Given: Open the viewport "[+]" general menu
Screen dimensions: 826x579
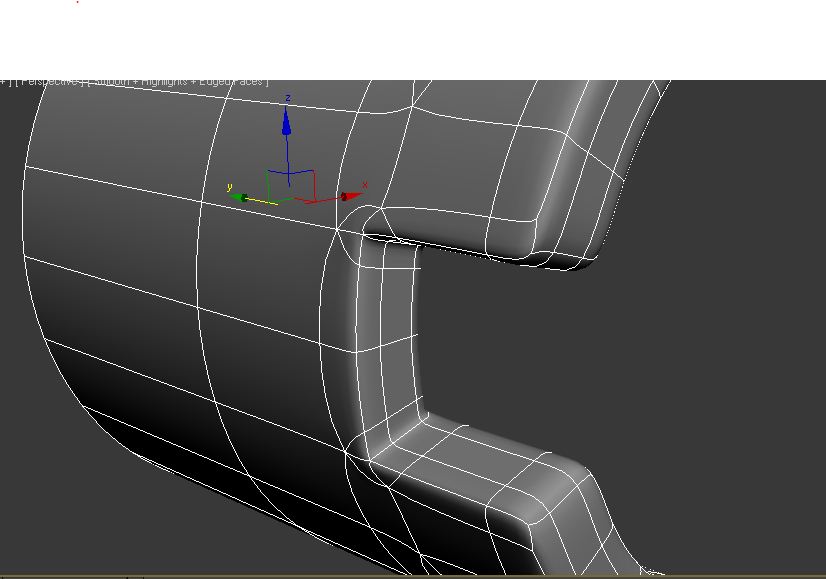Looking at the screenshot, I should point(5,82).
